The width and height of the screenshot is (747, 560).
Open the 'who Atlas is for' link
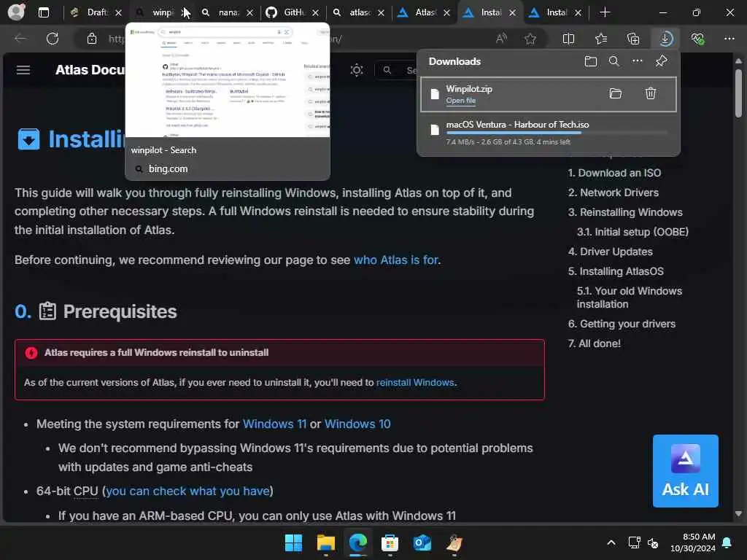[x=396, y=260]
